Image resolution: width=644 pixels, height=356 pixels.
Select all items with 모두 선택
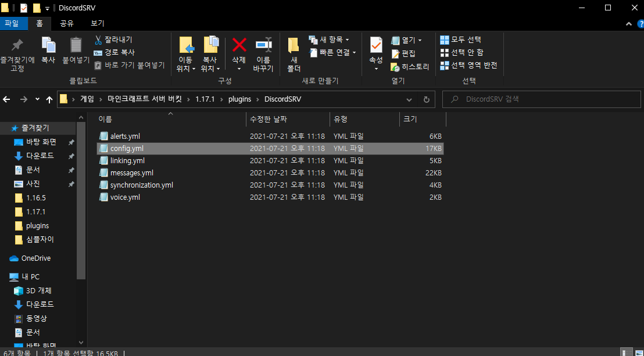point(460,40)
